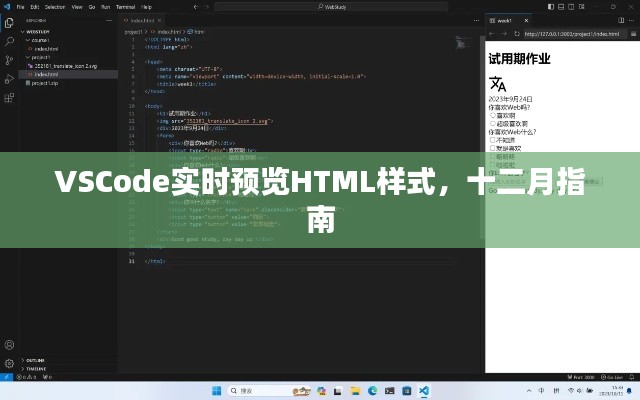Reload the preview page
This screenshot has width=640, height=400.
tap(517, 34)
